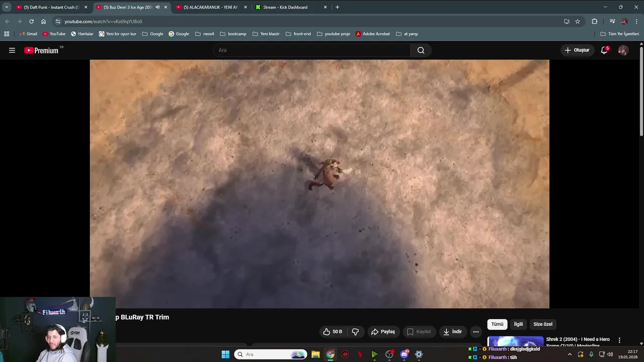Open volume control in system tray
Image resolution: width=644 pixels, height=362 pixels.
click(x=610, y=354)
